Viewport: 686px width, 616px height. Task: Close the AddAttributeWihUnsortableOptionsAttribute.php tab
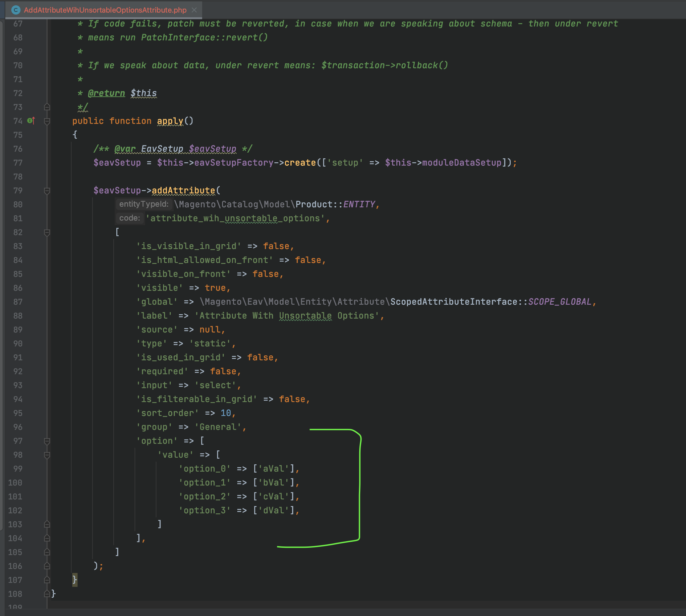194,10
